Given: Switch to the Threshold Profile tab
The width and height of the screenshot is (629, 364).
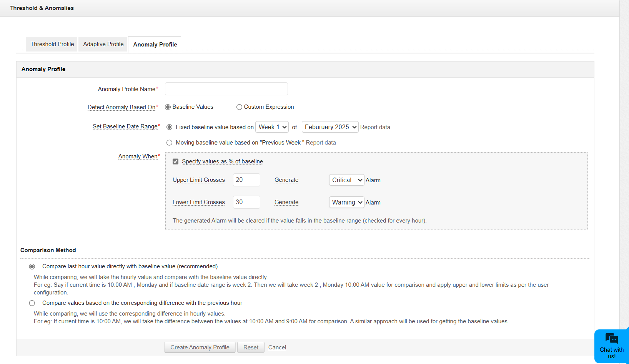Looking at the screenshot, I should point(51,44).
